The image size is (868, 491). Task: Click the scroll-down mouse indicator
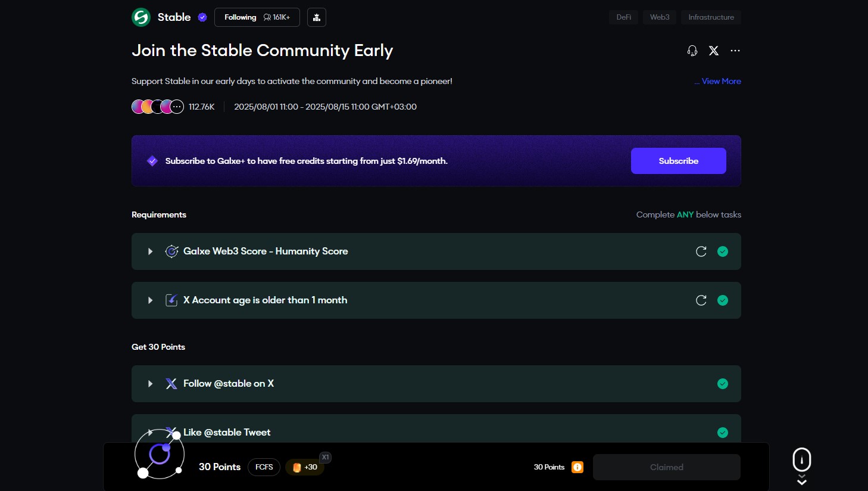tap(801, 461)
